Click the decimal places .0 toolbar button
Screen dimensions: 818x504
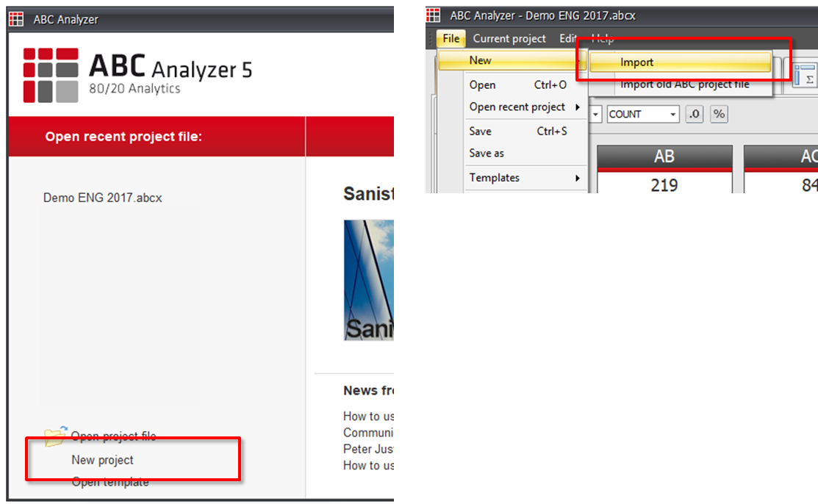tap(694, 114)
